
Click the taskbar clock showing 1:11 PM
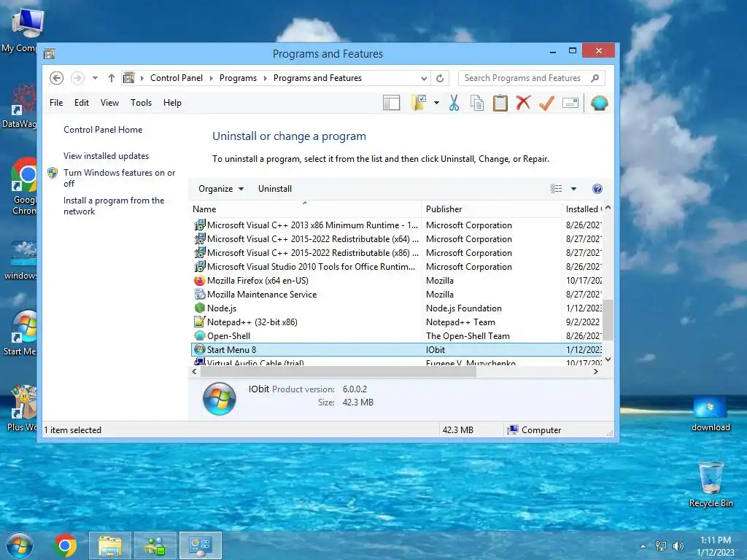(715, 546)
